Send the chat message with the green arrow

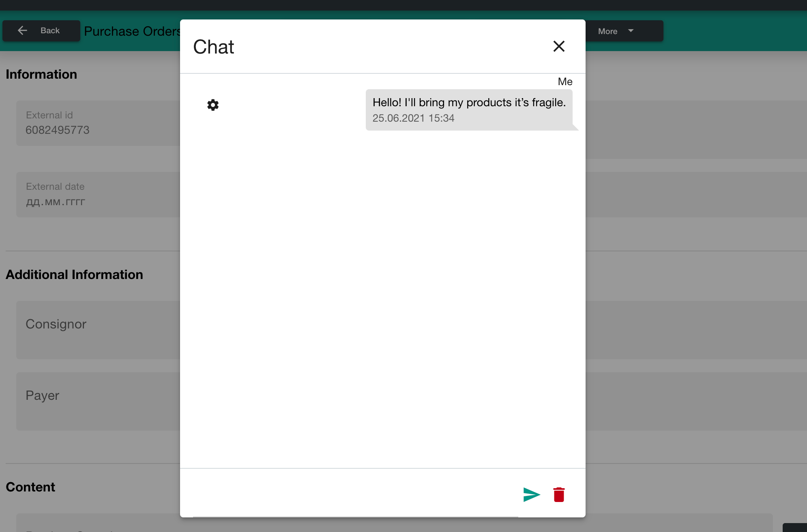click(x=531, y=495)
